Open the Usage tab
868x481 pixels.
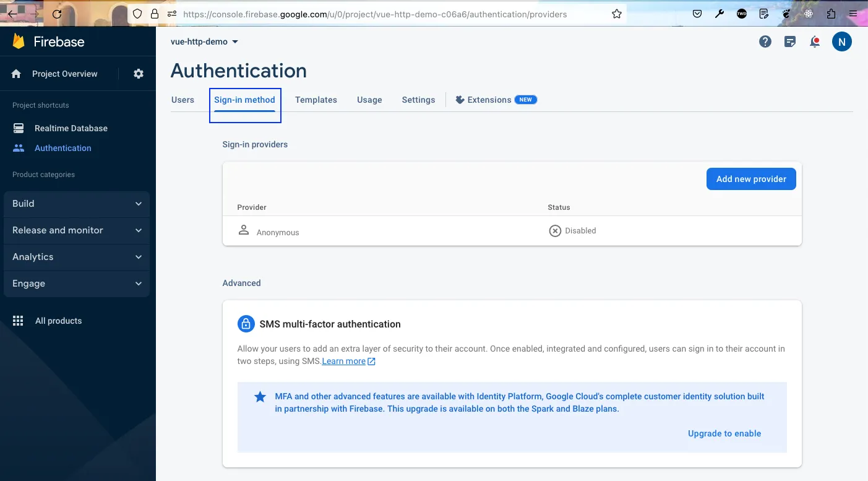369,100
